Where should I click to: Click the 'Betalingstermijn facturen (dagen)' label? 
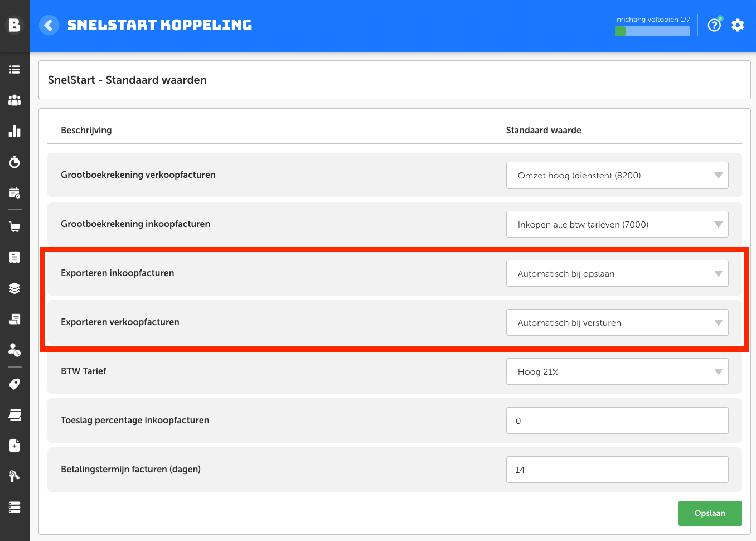click(131, 469)
